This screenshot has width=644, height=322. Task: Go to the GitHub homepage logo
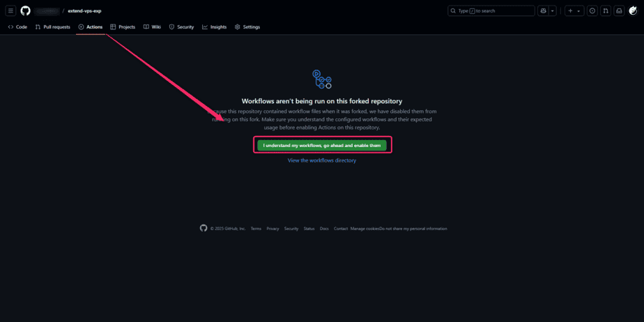[26, 10]
